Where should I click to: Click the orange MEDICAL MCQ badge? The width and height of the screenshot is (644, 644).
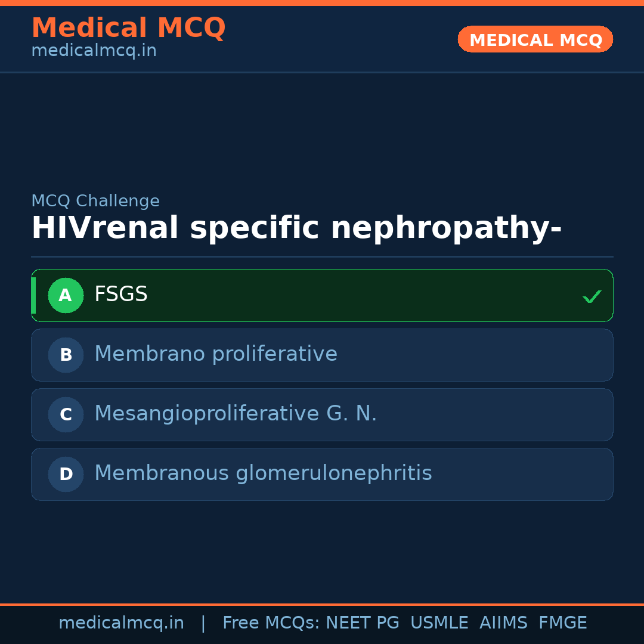tap(535, 39)
